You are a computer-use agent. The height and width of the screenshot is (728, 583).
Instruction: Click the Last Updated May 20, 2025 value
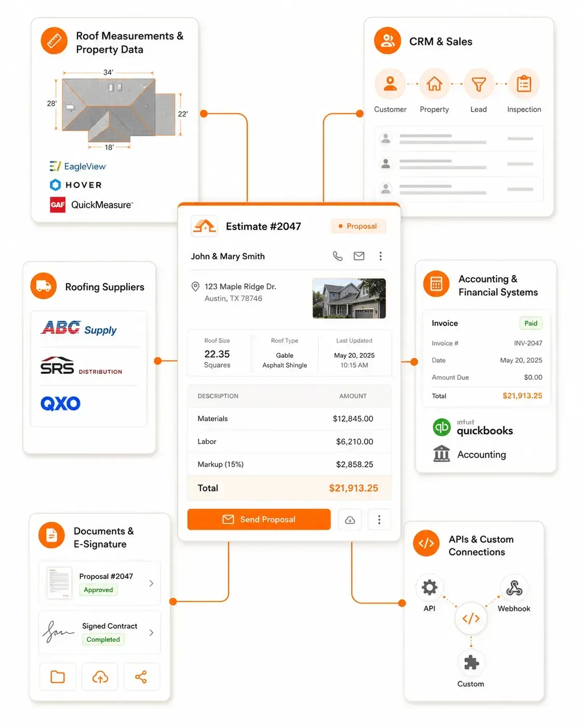(354, 355)
